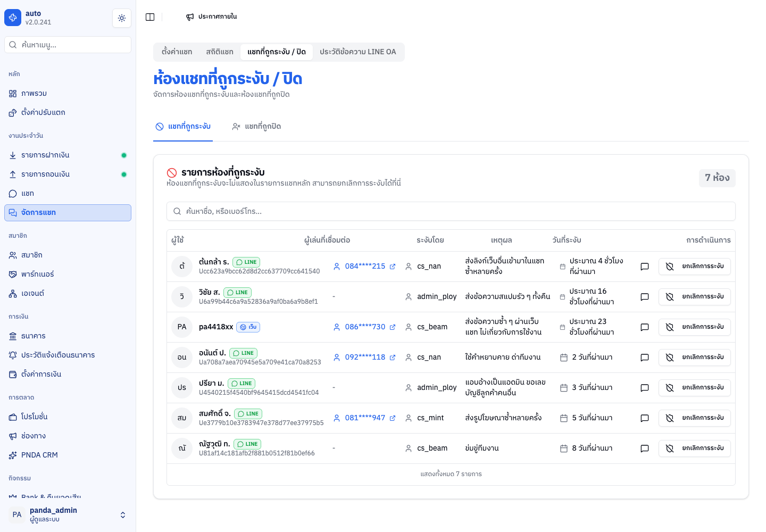This screenshot has width=766, height=532.
Task: Click the 7 ห้อง count badge
Action: (717, 178)
